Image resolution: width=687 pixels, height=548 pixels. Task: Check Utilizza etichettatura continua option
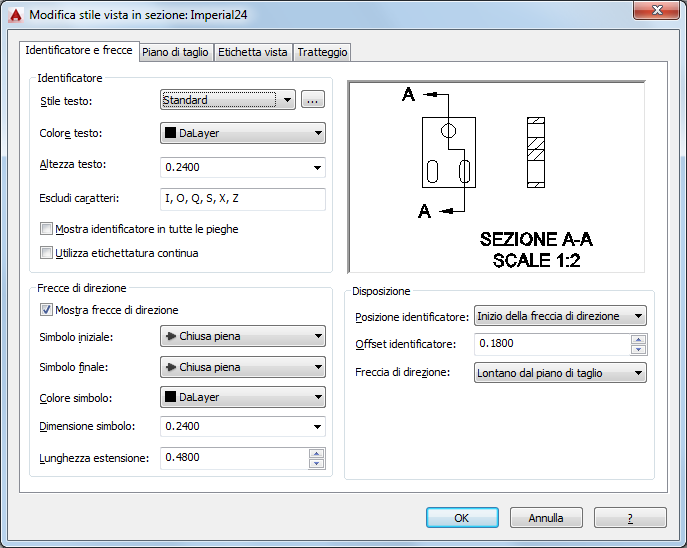click(46, 253)
